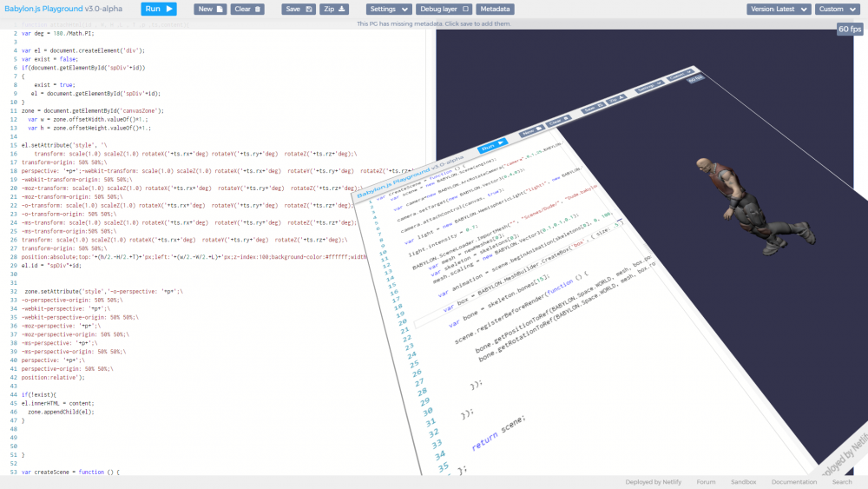The image size is (868, 489).
Task: Open the Deployed by Netlify link
Action: 654,482
